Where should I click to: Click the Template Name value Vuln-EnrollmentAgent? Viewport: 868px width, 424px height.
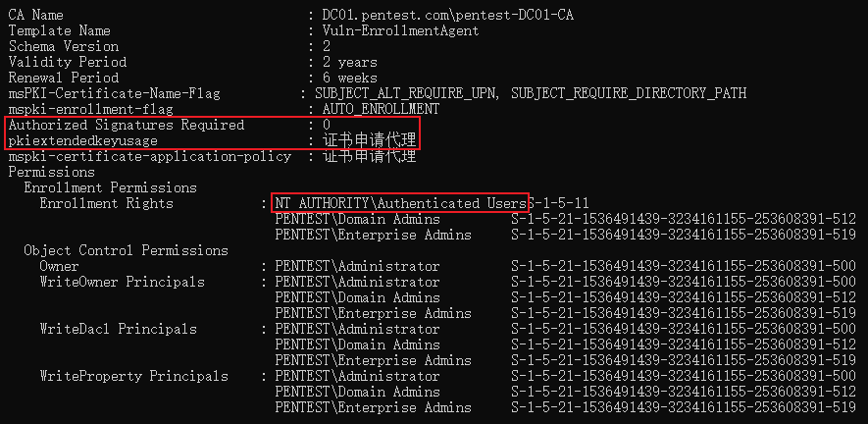[x=401, y=30]
